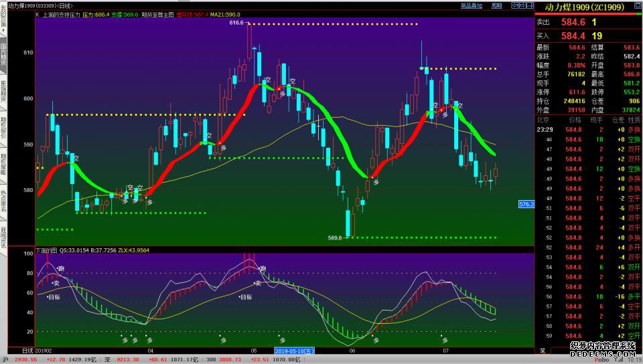Click the 576.2 price cursor tag
This screenshot has width=643, height=364.
point(526,204)
